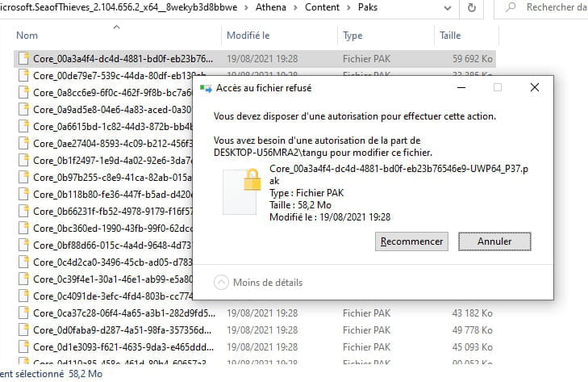The height and width of the screenshot is (382, 588).
Task: Select file icon of Core_00a3a4f4 PAK
Action: 24,58
